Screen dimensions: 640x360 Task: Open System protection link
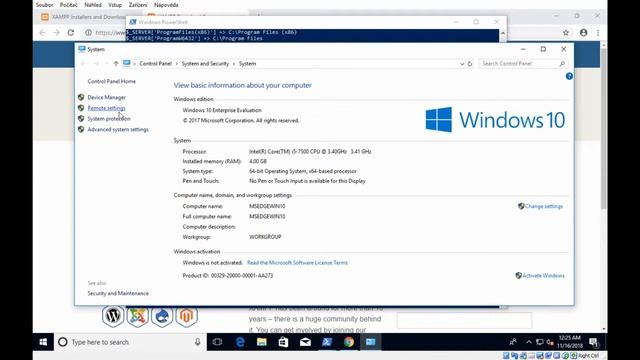pyautogui.click(x=109, y=119)
